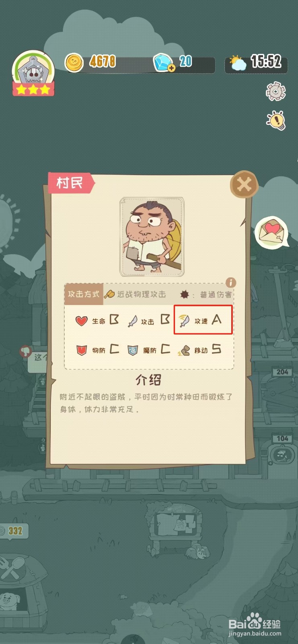
Task: Tap the lightbulb hint icon
Action: [276, 120]
